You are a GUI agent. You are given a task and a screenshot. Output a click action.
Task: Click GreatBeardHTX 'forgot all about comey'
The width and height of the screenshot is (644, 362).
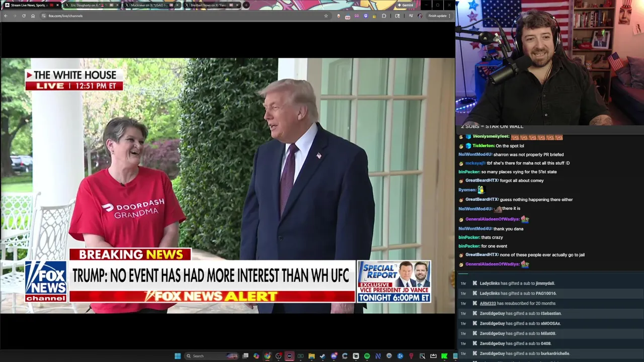coord(522,180)
